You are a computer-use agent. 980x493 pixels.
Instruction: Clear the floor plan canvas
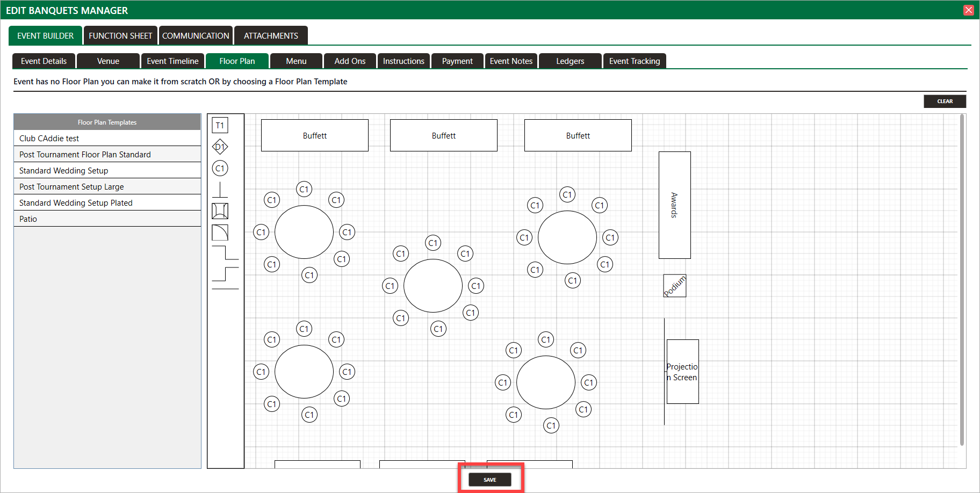pyautogui.click(x=945, y=101)
